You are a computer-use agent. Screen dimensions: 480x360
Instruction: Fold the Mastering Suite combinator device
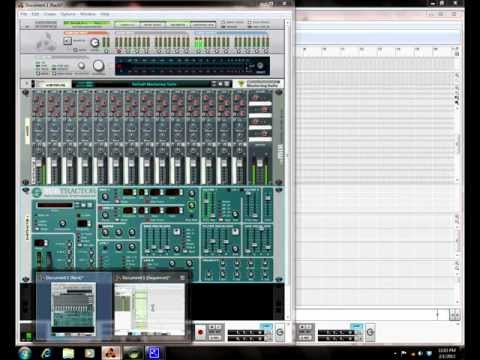[26, 83]
